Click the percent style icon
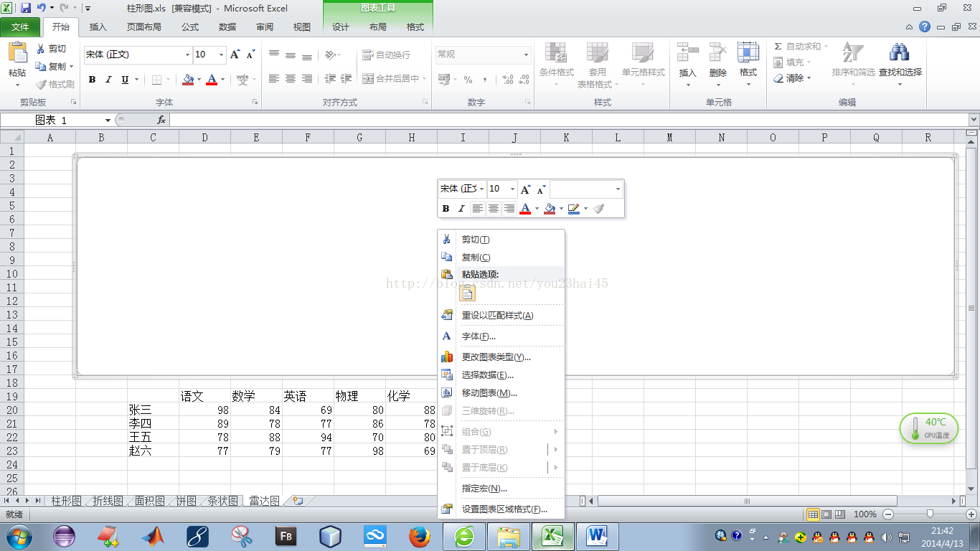This screenshot has width=980, height=551. click(x=468, y=80)
